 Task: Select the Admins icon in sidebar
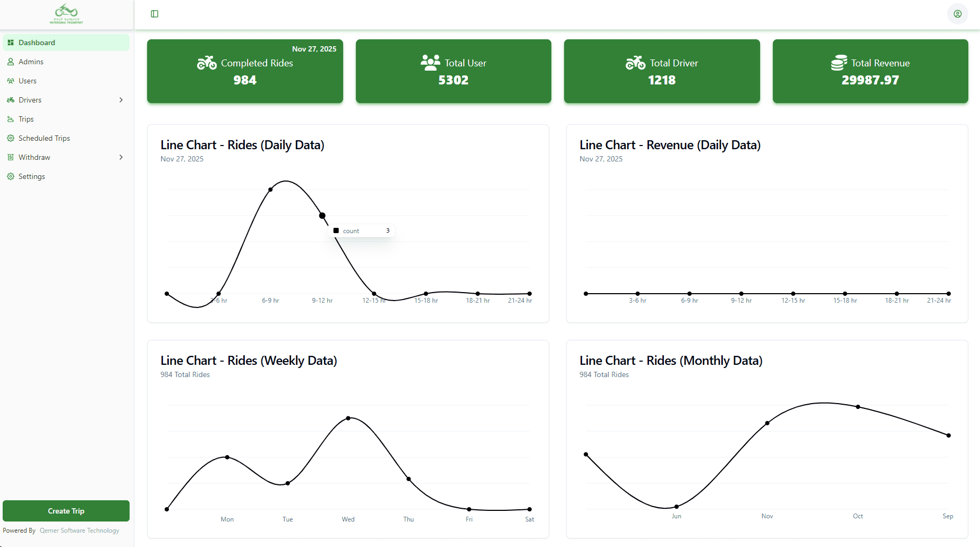point(11,62)
